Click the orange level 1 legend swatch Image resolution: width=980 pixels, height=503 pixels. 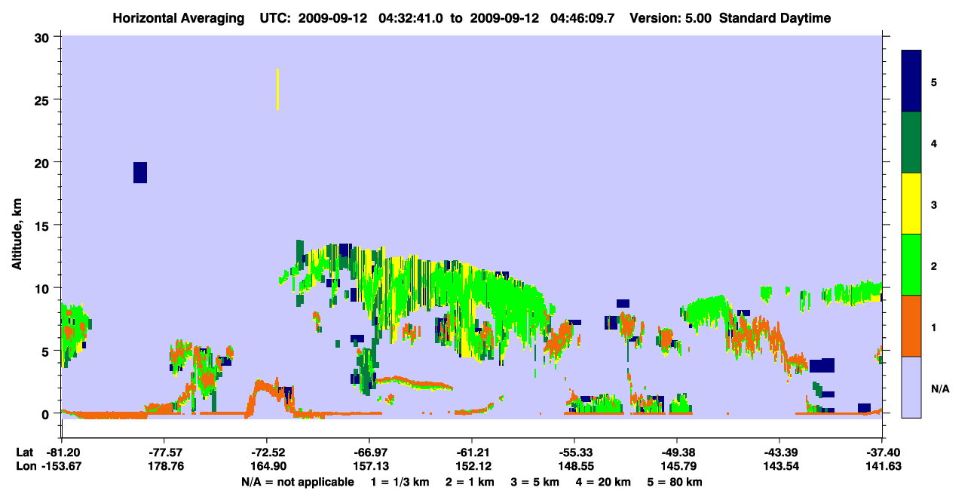pos(911,326)
